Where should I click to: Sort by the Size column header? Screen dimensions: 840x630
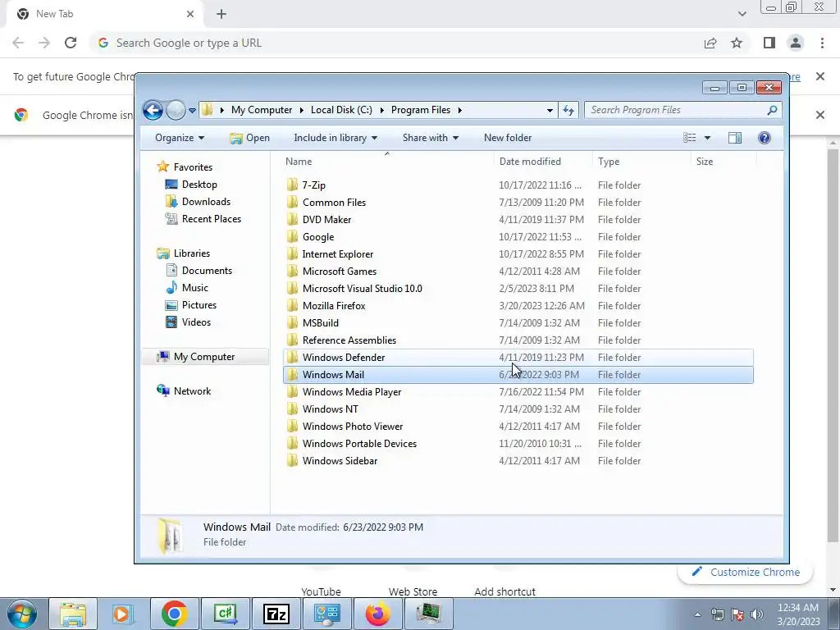(x=724, y=162)
